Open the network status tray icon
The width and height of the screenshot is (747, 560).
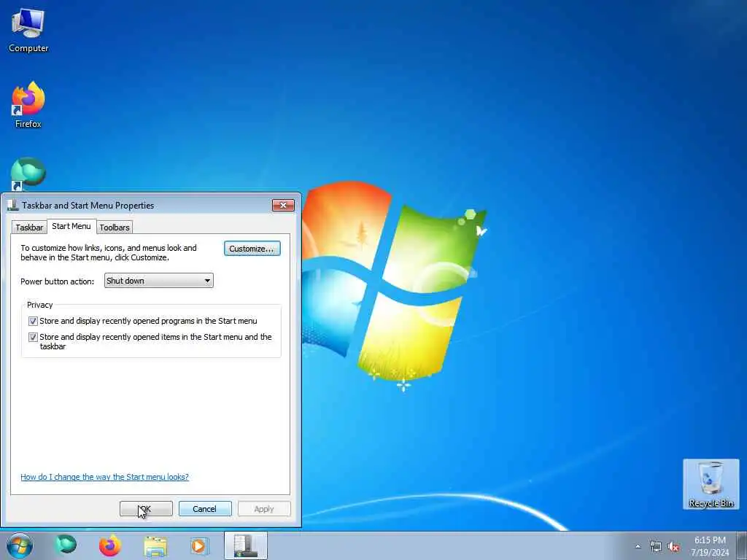pos(656,547)
